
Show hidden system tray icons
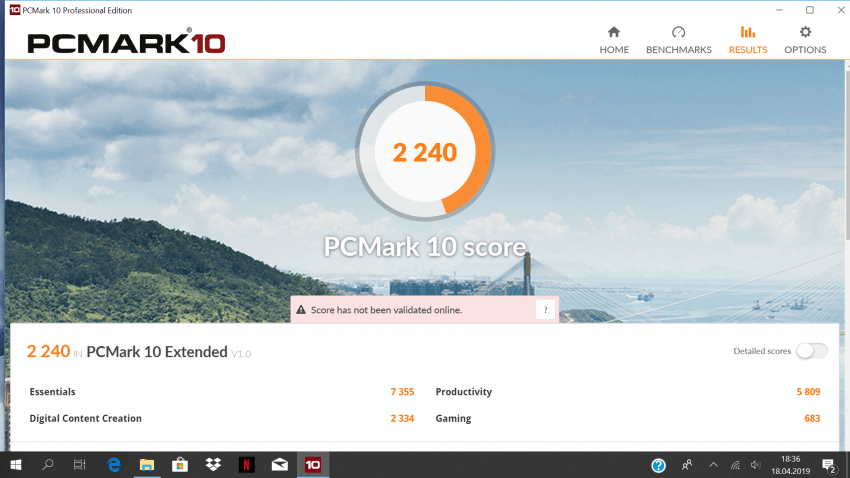(713, 465)
